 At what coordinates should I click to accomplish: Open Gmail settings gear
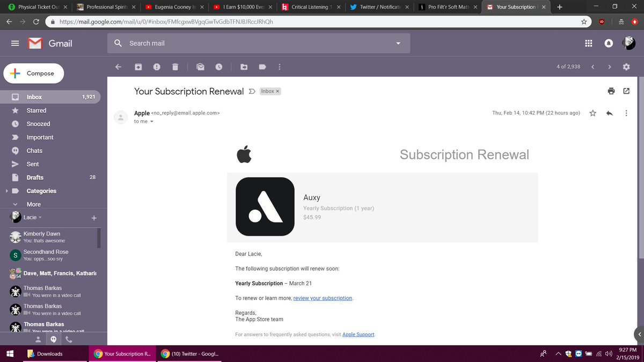point(626,67)
